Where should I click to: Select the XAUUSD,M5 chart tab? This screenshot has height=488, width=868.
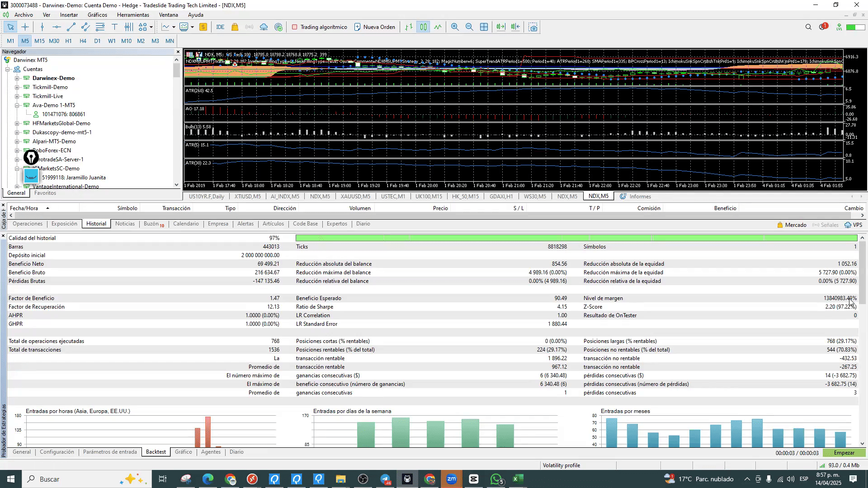tap(355, 197)
